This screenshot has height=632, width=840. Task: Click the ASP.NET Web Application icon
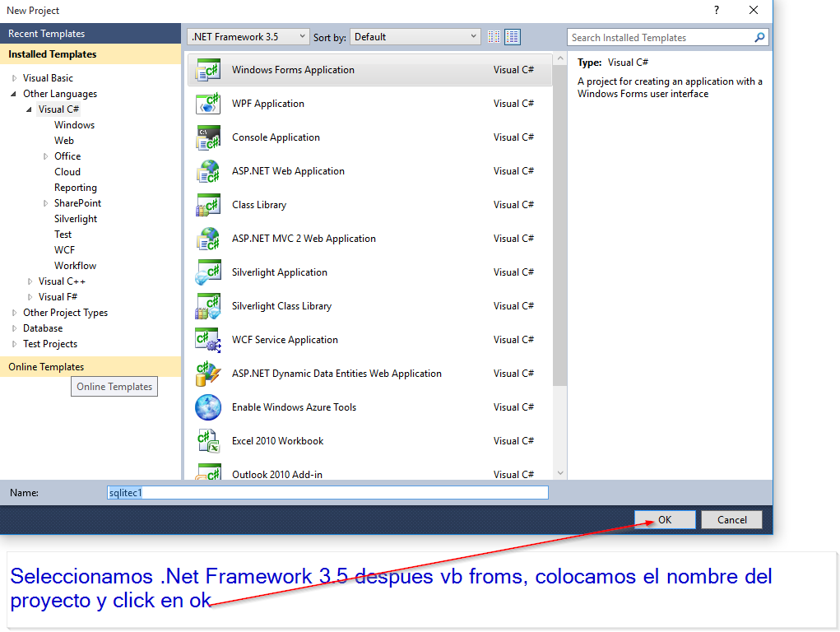click(208, 171)
